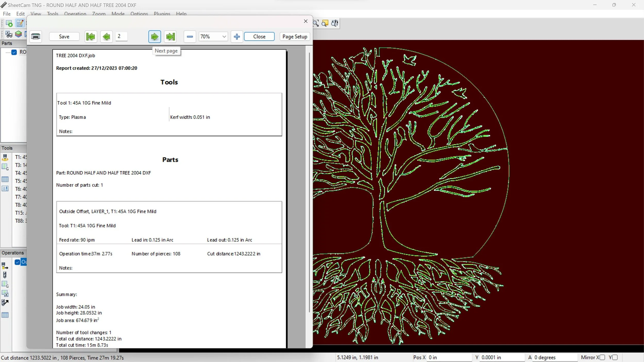The image size is (644, 362).
Task: Select tool T88 in Tools list
Action: tap(21, 221)
